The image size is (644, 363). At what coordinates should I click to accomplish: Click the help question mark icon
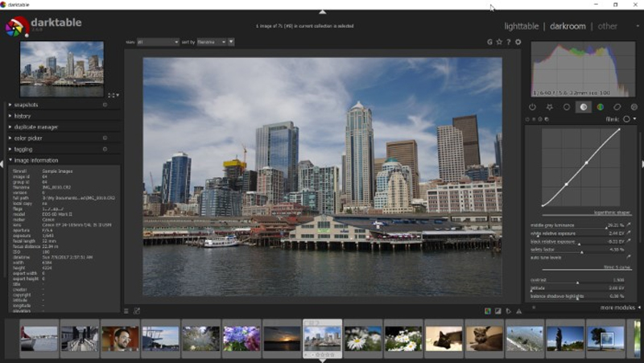509,42
